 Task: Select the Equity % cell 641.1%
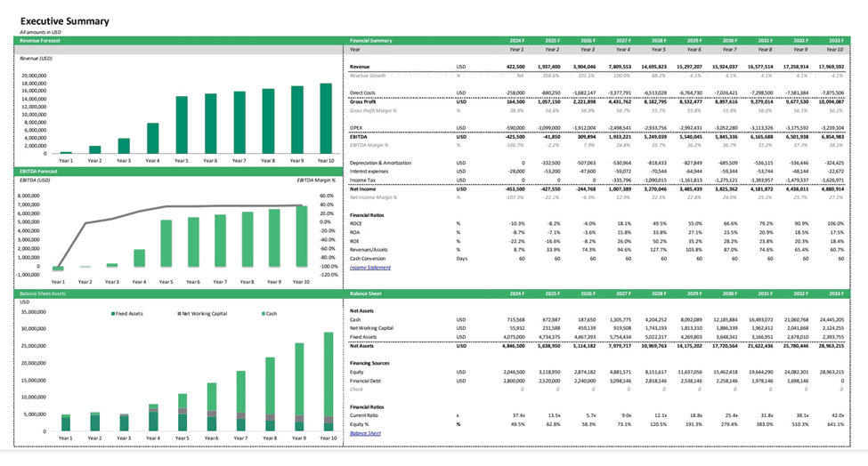(836, 424)
